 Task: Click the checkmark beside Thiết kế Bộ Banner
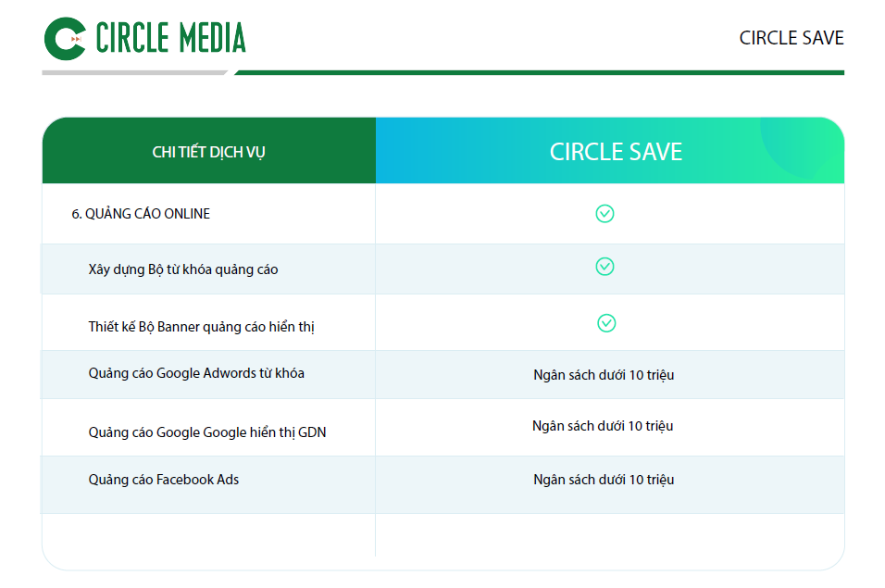click(606, 323)
